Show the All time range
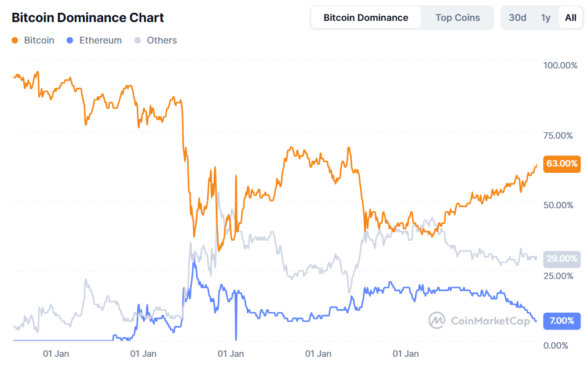Screen dimensions: 588x366 [x=571, y=17]
